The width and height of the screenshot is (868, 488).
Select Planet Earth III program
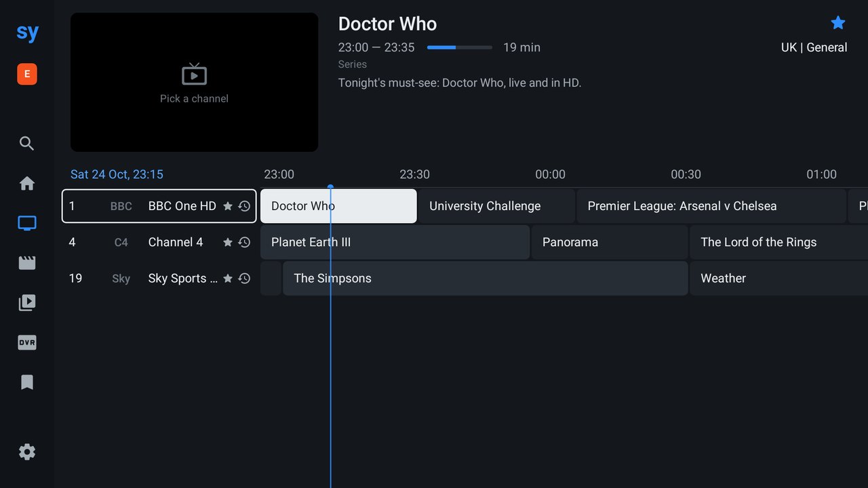(x=395, y=242)
